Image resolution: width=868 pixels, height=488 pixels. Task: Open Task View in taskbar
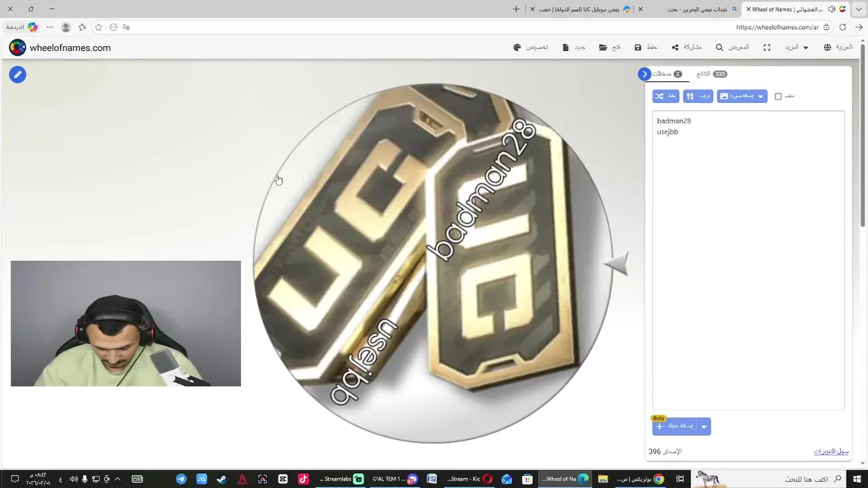[679, 479]
